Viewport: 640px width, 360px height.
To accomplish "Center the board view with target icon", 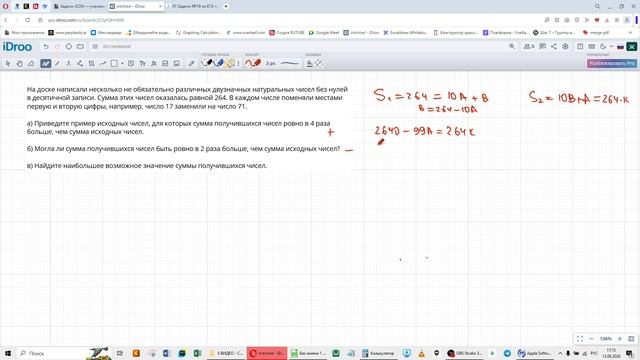I will [x=69, y=47].
